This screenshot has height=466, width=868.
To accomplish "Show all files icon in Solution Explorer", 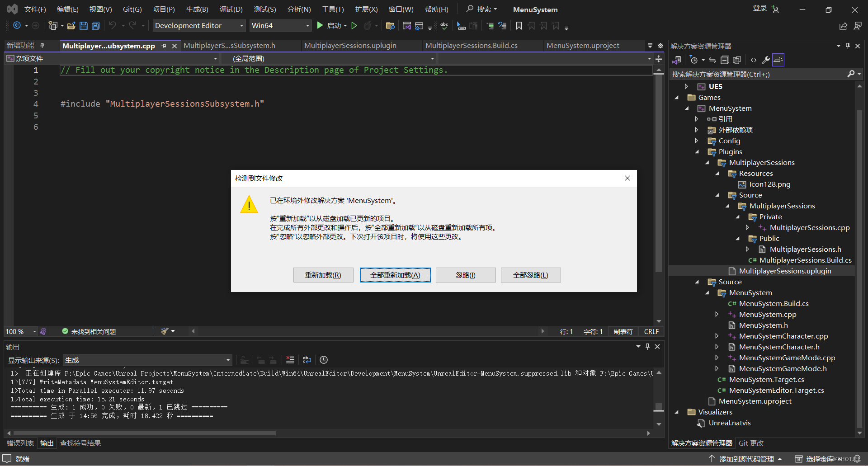I will coord(737,60).
